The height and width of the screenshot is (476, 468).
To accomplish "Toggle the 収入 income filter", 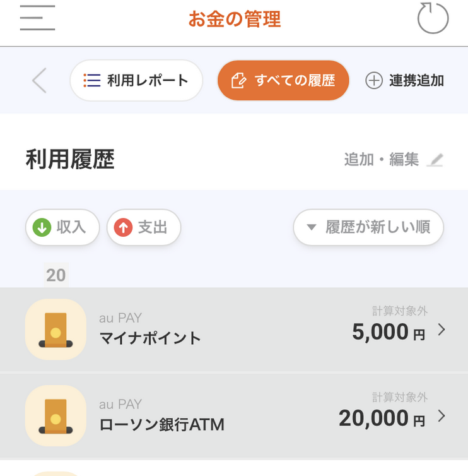I will click(62, 227).
